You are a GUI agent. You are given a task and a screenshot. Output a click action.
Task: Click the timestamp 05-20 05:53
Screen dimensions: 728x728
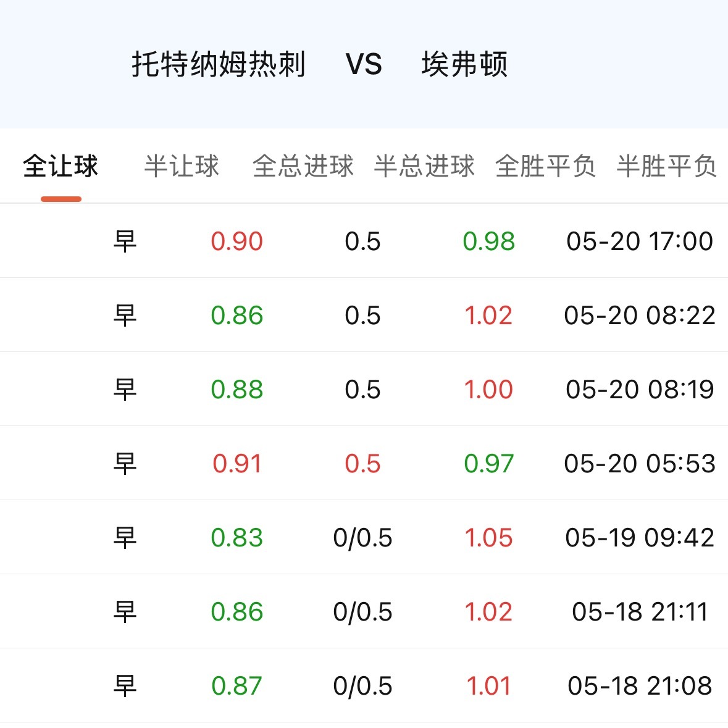coord(640,464)
